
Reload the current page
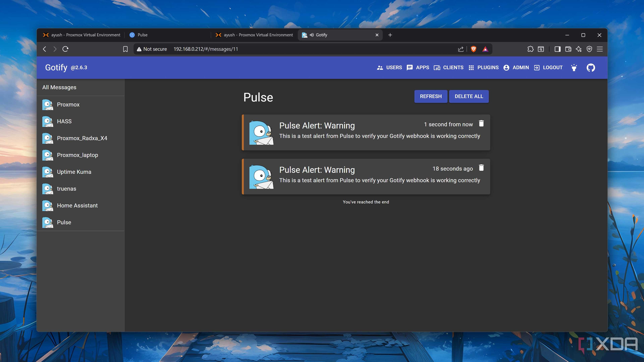pos(65,49)
